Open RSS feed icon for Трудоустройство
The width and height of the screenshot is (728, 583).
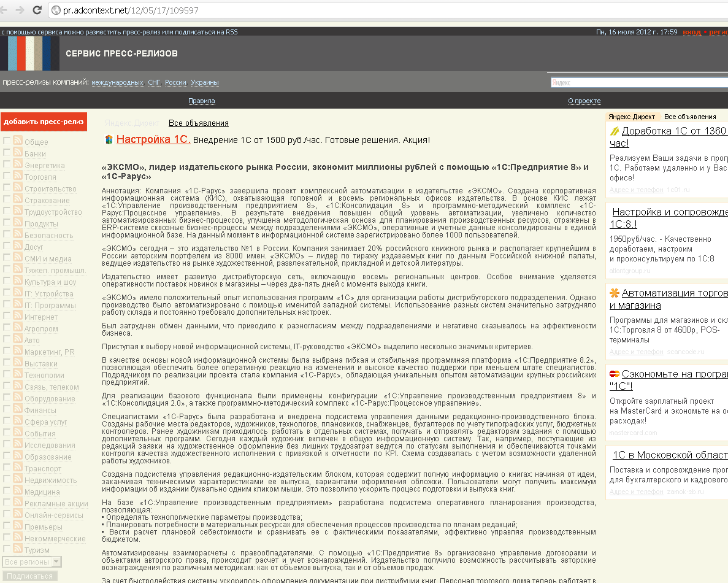click(x=18, y=210)
